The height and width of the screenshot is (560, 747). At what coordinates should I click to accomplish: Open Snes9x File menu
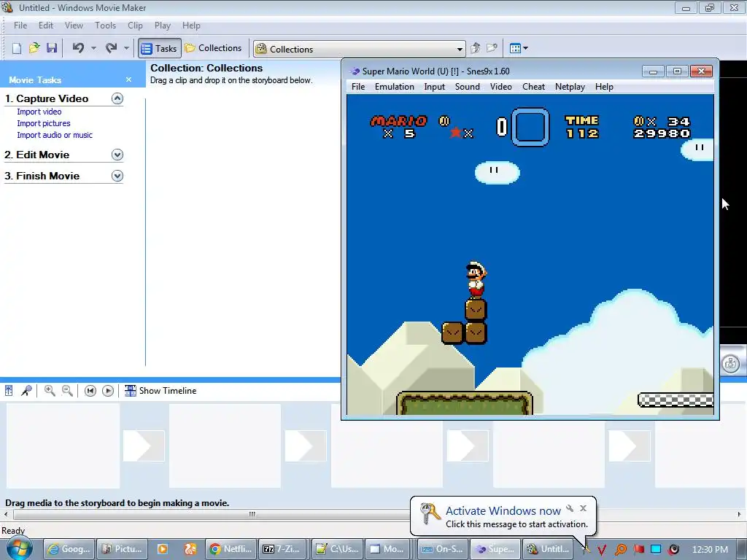(357, 87)
